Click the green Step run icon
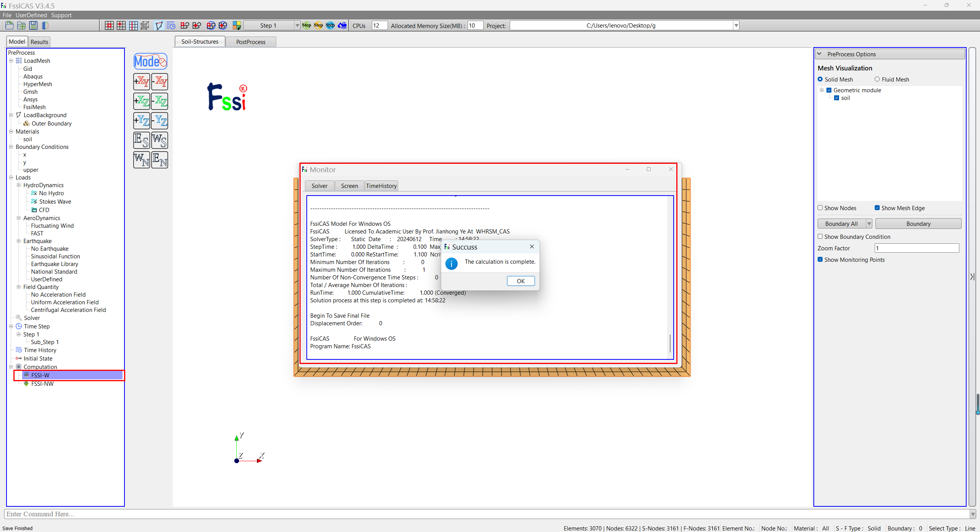Image resolution: width=980 pixels, height=532 pixels. click(306, 25)
